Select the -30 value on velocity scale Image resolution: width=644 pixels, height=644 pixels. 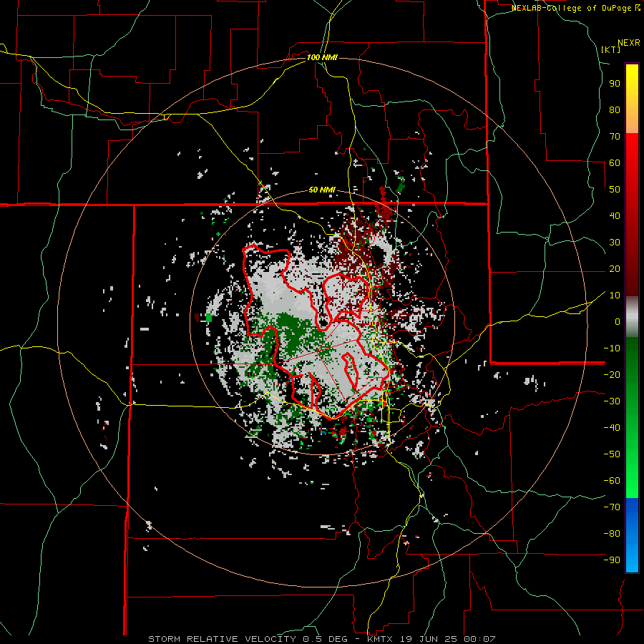point(612,401)
